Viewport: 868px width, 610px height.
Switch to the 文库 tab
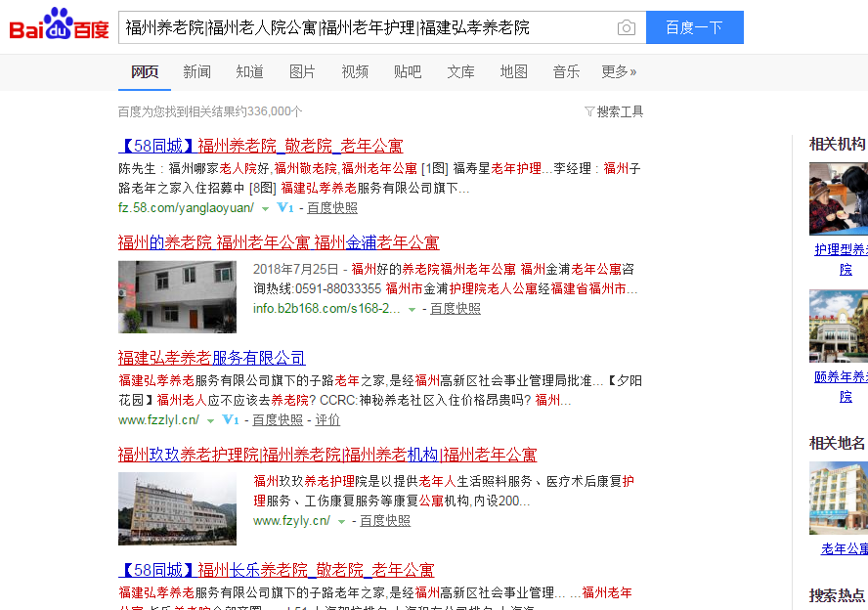(x=460, y=72)
